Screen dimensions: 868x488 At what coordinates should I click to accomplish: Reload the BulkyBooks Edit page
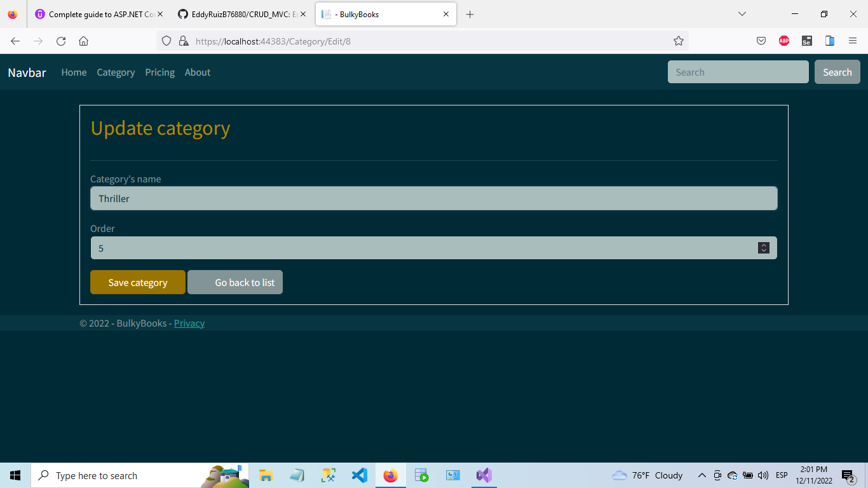pos(60,41)
